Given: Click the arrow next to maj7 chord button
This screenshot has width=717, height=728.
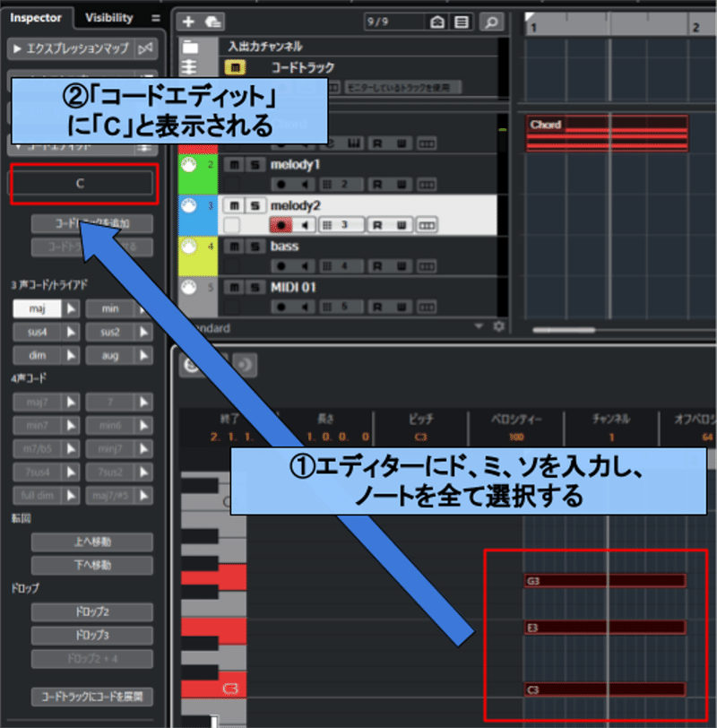Looking at the screenshot, I should point(71,402).
